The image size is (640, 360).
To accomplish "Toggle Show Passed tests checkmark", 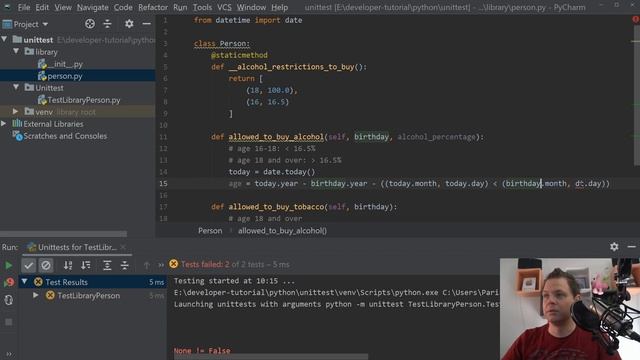I will (29, 265).
